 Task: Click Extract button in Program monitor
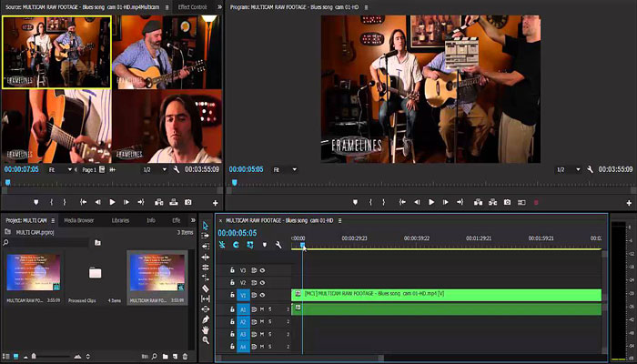coord(493,202)
